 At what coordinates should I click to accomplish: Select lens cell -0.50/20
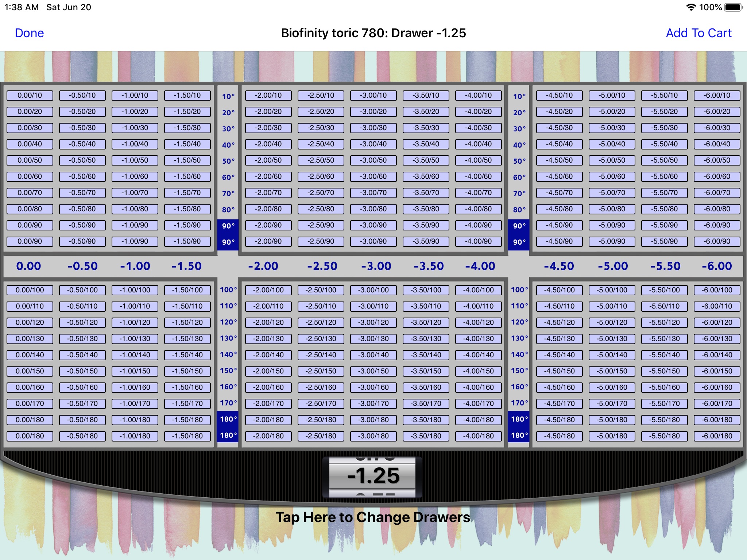point(82,112)
